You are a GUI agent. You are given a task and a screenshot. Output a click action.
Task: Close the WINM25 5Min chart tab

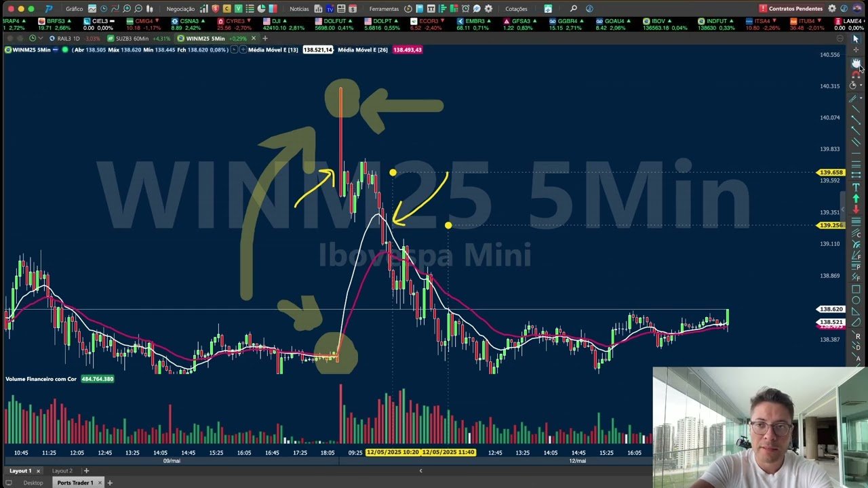254,39
